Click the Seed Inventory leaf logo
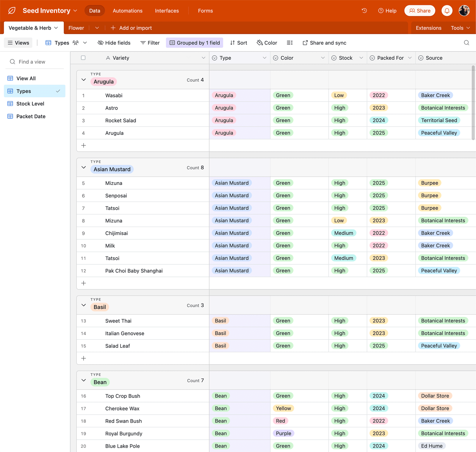The image size is (476, 452). [x=12, y=11]
